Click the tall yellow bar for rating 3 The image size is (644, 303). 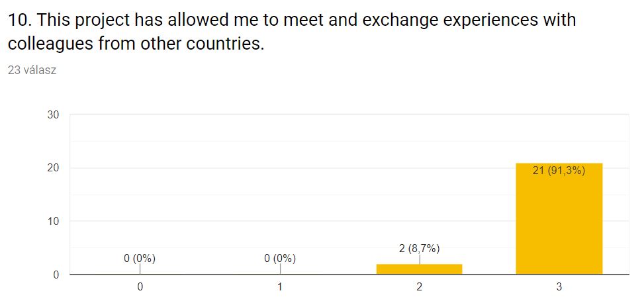pyautogui.click(x=559, y=218)
